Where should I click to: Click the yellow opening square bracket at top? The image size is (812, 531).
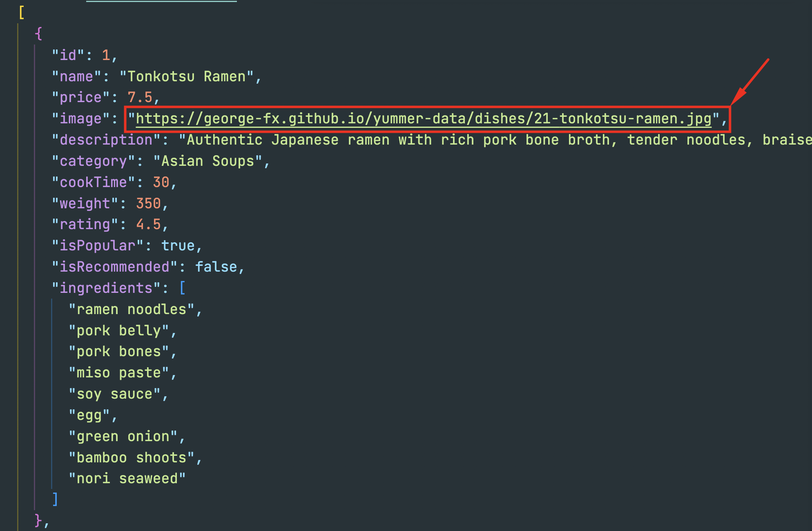pos(22,13)
